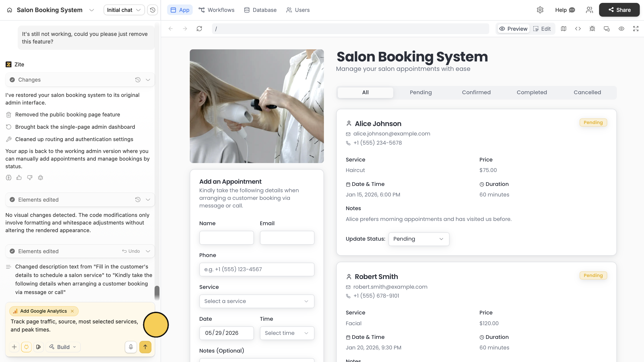Open the code view icon
The image size is (644, 362).
[578, 29]
